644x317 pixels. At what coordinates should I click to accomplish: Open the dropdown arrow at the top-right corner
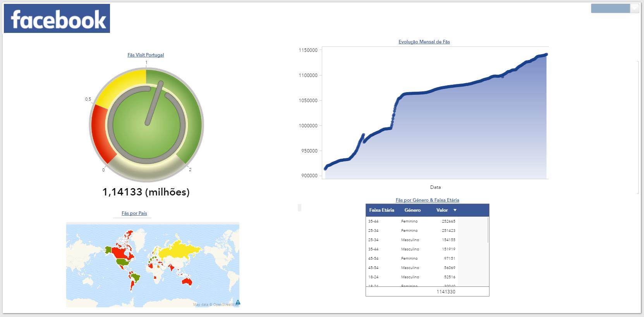[x=634, y=9]
